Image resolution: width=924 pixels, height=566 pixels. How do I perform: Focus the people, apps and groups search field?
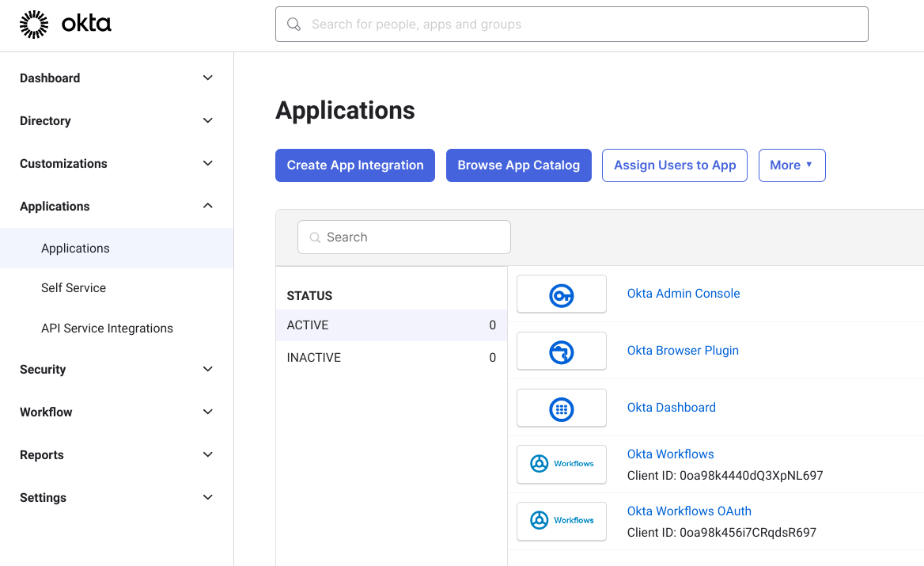tap(572, 25)
